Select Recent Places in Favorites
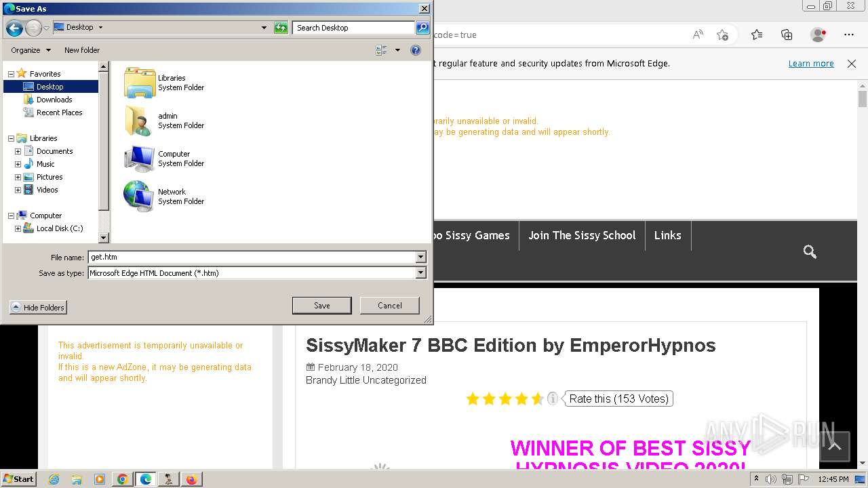The height and width of the screenshot is (488, 868). [x=60, y=113]
